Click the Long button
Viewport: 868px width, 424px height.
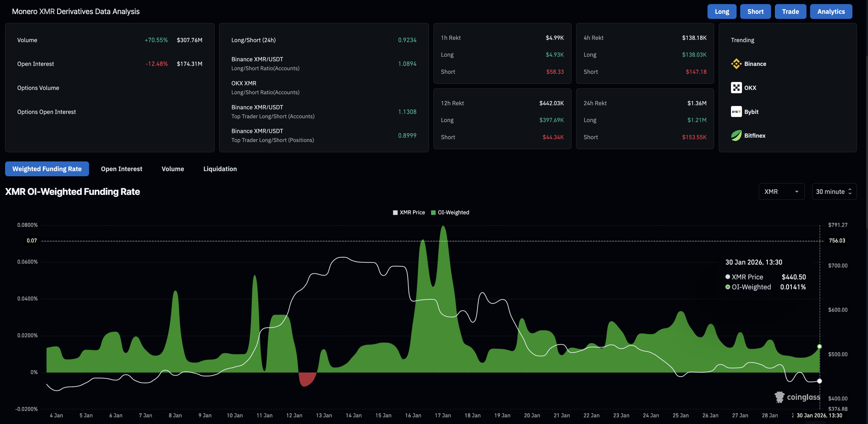(722, 11)
